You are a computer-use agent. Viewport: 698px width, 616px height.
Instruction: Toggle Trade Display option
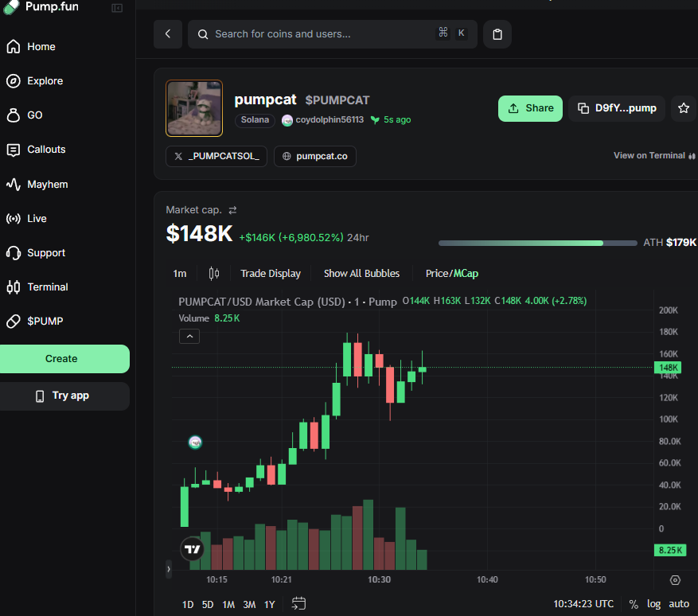click(x=271, y=273)
